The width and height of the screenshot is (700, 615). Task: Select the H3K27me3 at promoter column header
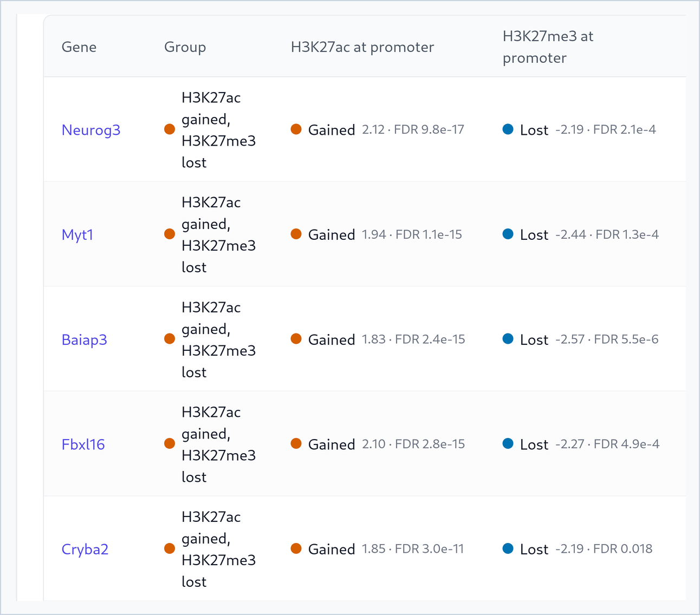548,47
